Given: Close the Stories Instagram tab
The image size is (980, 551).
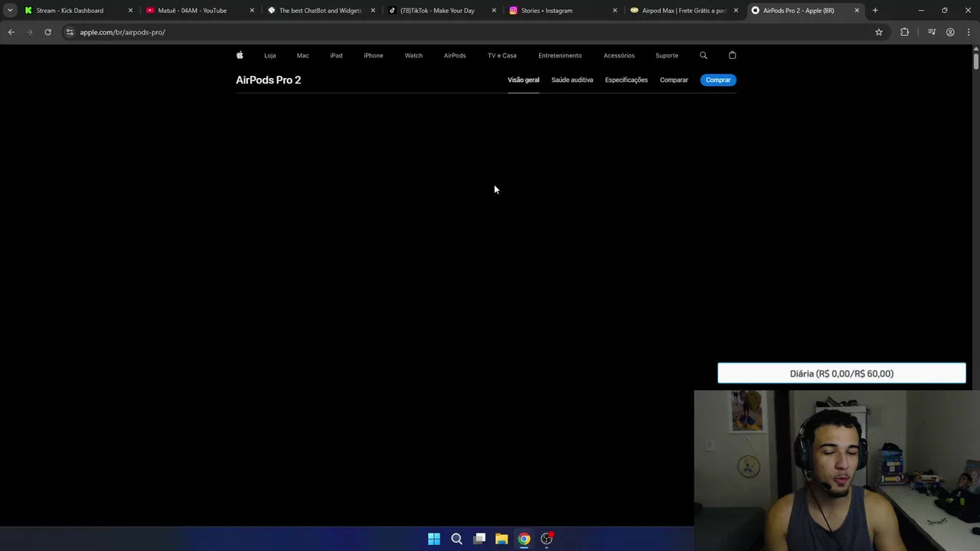Looking at the screenshot, I should pos(615,11).
